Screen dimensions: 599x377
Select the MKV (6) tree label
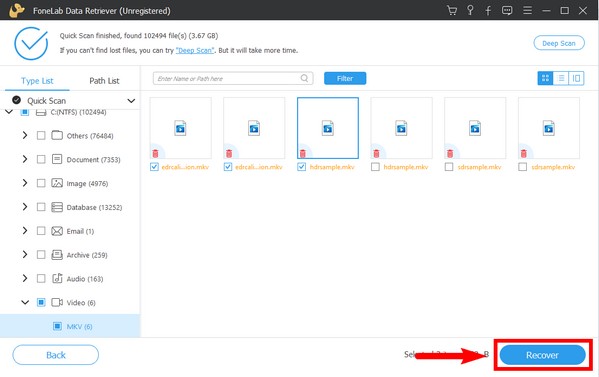click(79, 327)
